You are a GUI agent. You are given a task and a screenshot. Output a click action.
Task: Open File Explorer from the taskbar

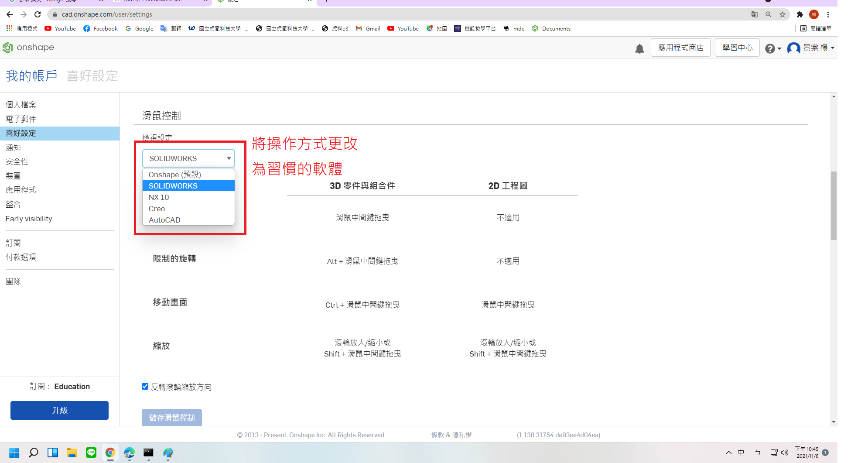(72, 453)
